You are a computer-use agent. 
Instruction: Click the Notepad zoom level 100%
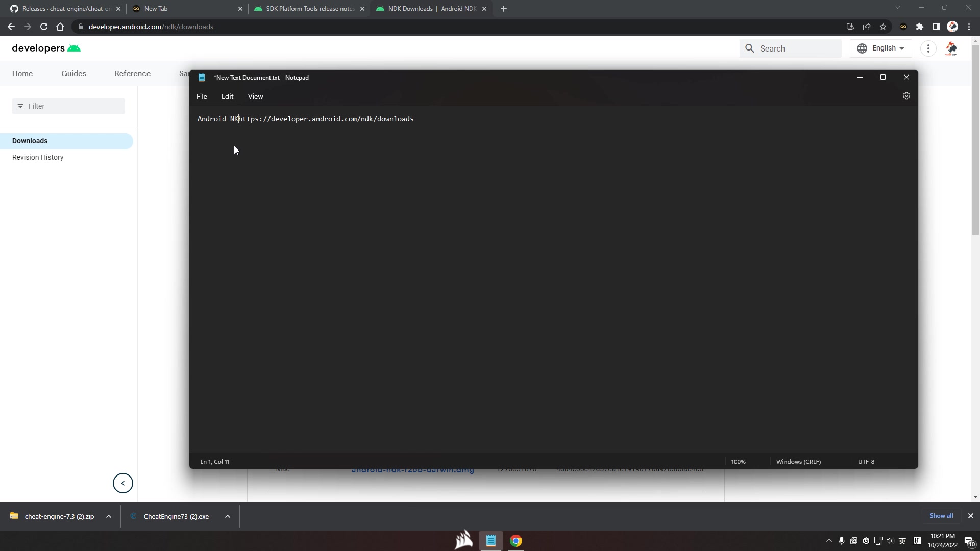click(738, 461)
